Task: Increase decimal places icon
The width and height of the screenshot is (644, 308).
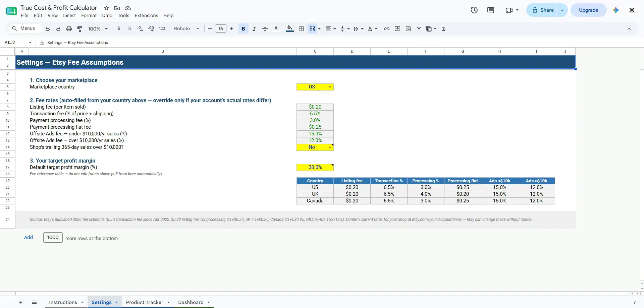Action: [151, 28]
